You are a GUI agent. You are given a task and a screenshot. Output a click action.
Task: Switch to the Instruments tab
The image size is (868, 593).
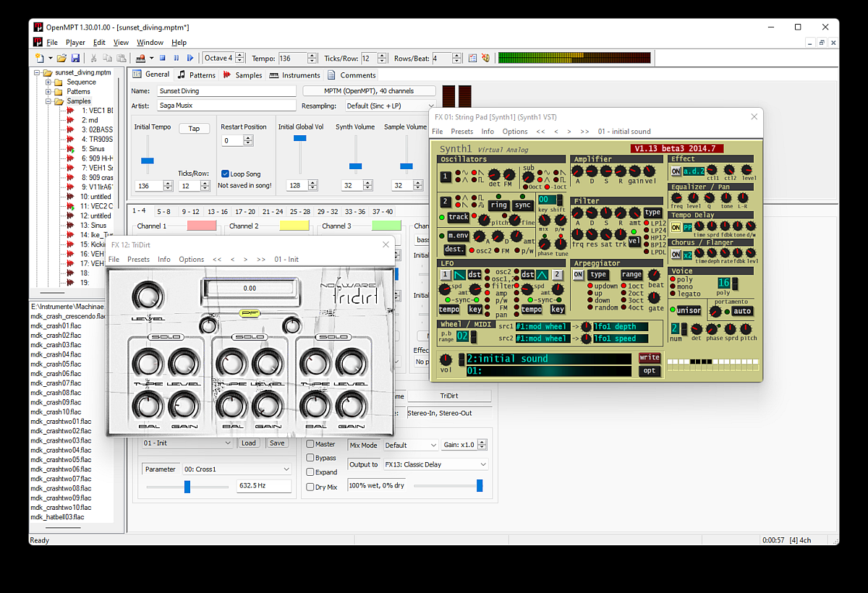294,74
